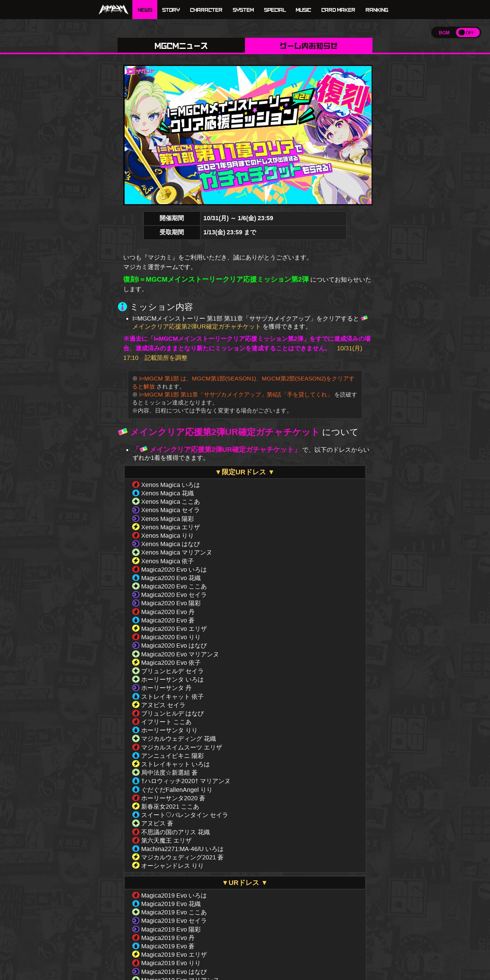Toggle the BGM OFF switch

(x=467, y=32)
